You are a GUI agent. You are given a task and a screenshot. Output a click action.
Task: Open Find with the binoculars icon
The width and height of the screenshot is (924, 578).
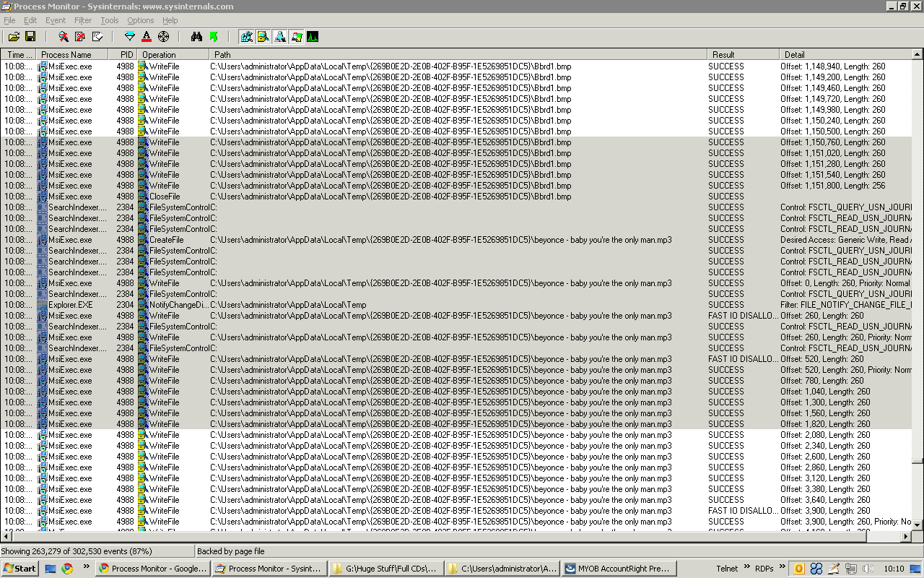pyautogui.click(x=196, y=36)
